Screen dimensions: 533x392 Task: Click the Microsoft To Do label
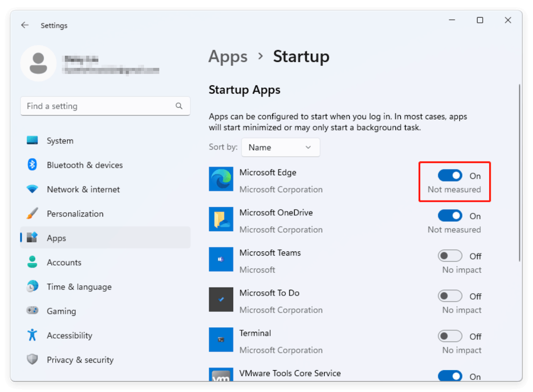click(x=269, y=293)
